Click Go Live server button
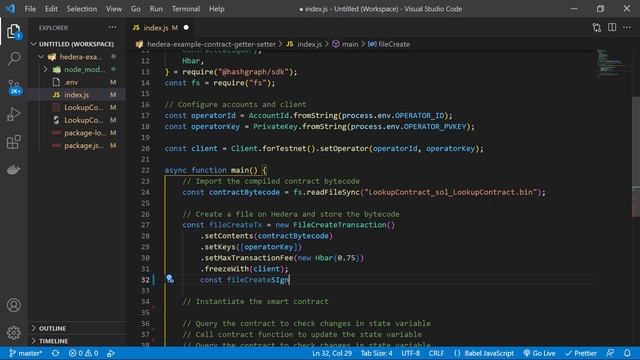 (539, 353)
